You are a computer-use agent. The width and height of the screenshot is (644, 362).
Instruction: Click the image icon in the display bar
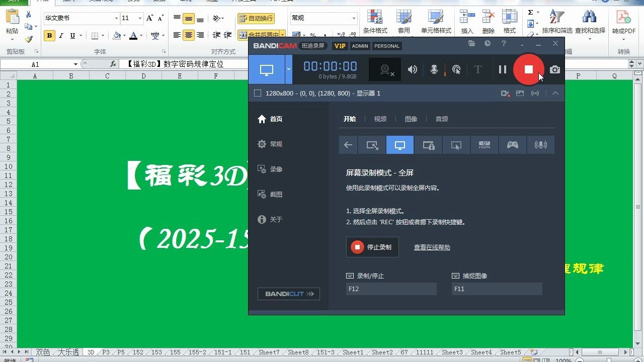(x=520, y=93)
